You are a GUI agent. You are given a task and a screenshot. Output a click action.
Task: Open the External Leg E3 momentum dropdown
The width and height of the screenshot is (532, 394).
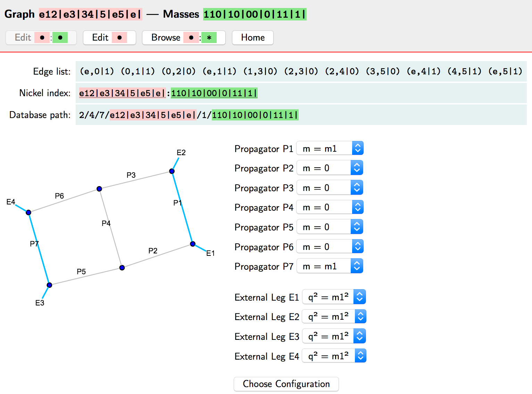[334, 336]
